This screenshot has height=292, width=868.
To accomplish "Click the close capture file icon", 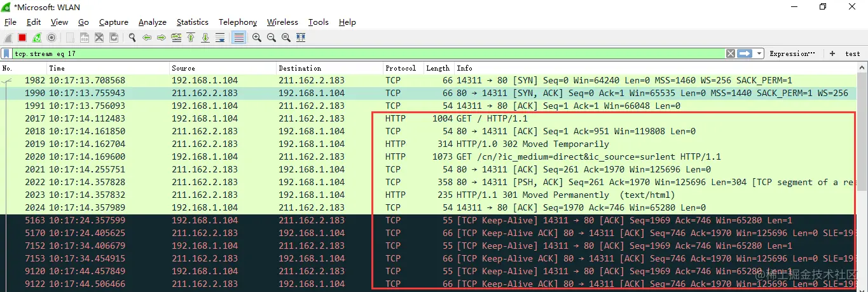I will (x=99, y=38).
